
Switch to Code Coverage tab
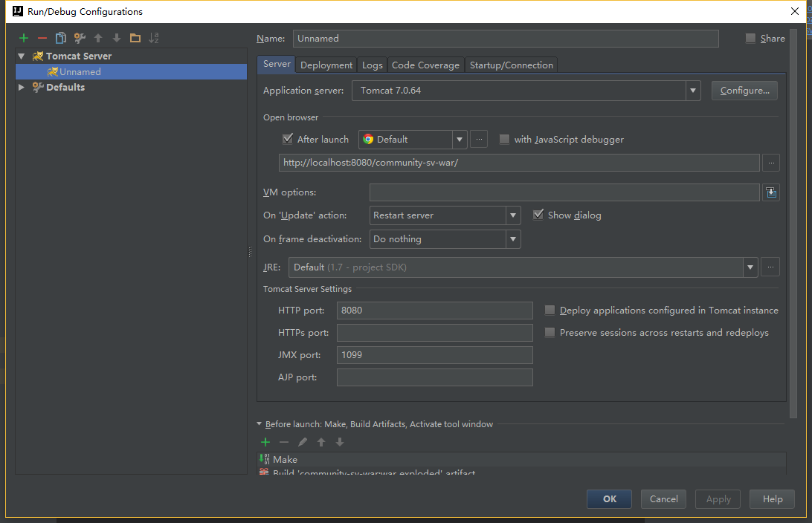425,65
